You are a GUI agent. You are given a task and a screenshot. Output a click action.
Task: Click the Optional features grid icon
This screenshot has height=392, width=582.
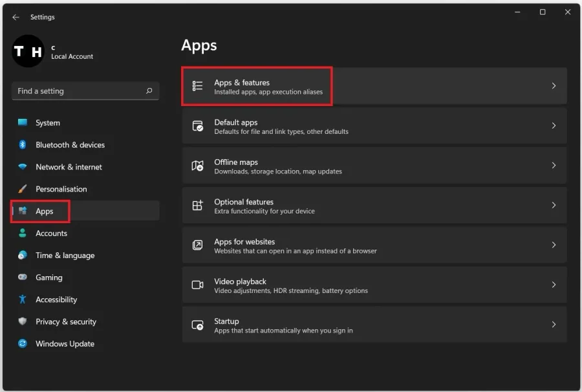tap(197, 205)
